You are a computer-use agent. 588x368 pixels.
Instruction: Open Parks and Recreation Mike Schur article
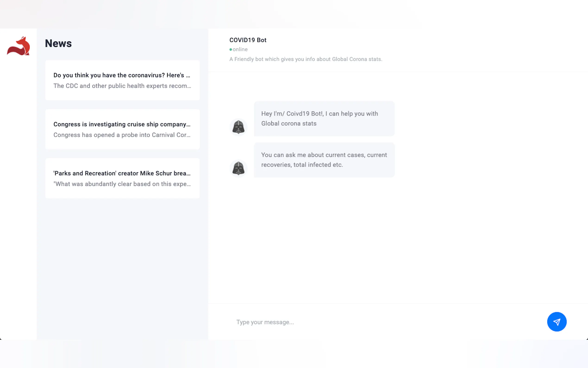tap(122, 178)
